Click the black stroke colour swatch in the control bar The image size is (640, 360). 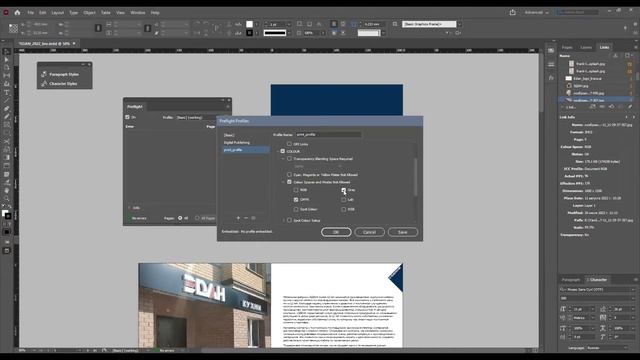(249, 33)
